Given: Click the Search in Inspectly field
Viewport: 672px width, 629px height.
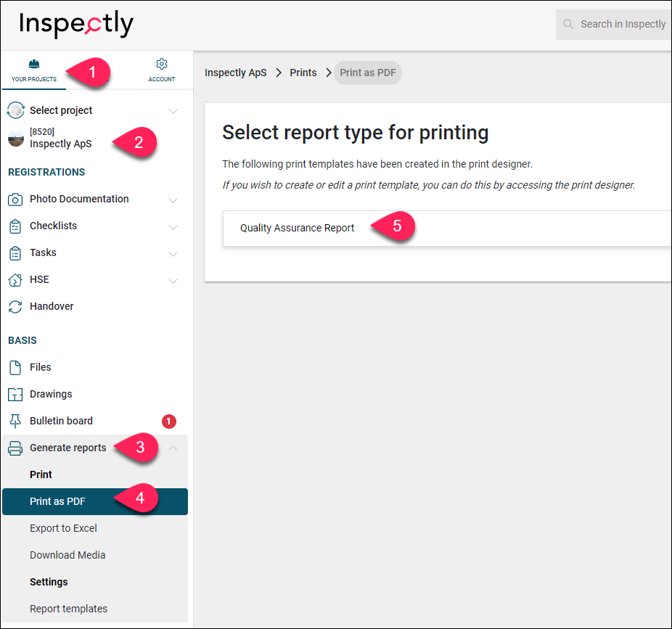Looking at the screenshot, I should pos(614,25).
